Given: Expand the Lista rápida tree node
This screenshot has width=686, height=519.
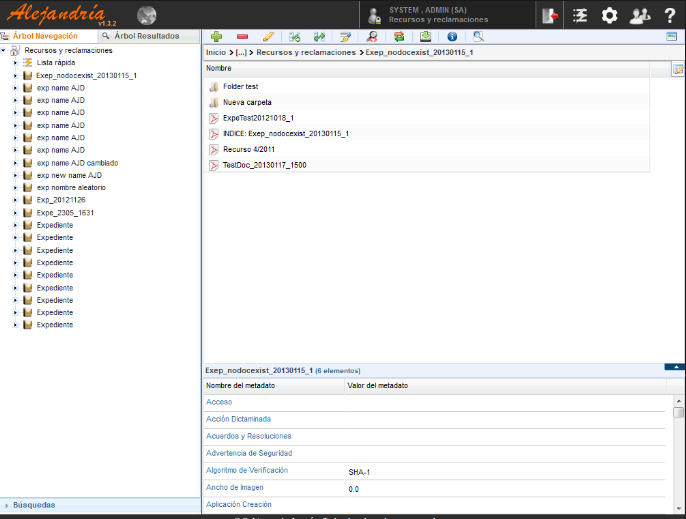Looking at the screenshot, I should pyautogui.click(x=16, y=62).
